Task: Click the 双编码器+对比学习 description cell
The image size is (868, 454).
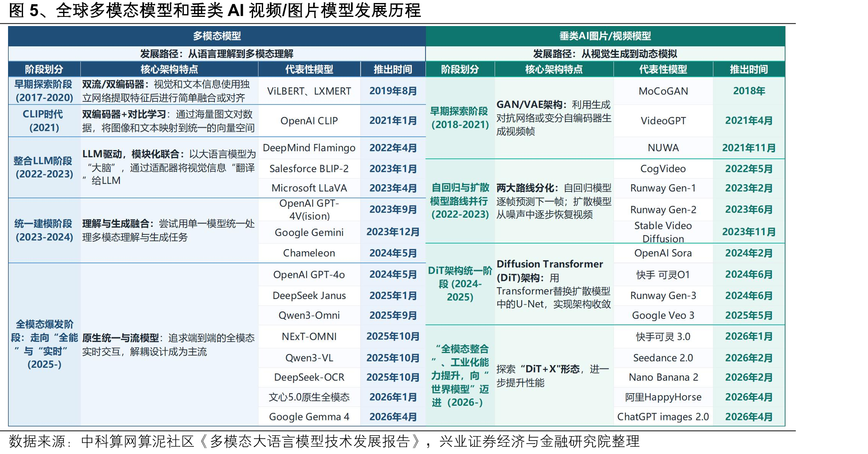Action: (169, 121)
